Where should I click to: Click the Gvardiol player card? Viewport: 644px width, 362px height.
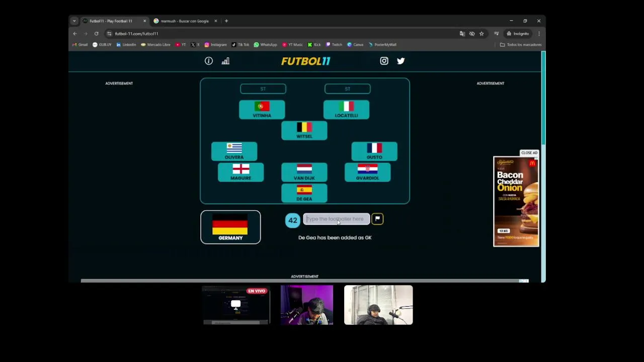coord(367,172)
